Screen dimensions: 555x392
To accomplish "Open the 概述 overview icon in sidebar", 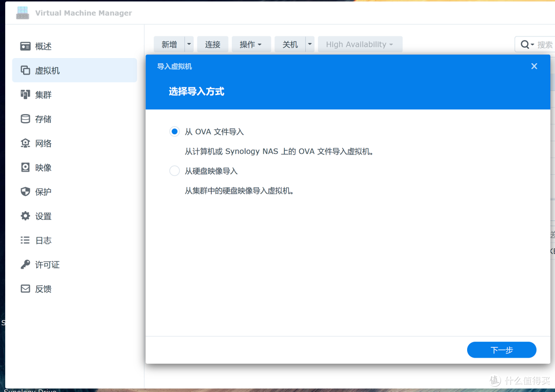I will [x=25, y=46].
